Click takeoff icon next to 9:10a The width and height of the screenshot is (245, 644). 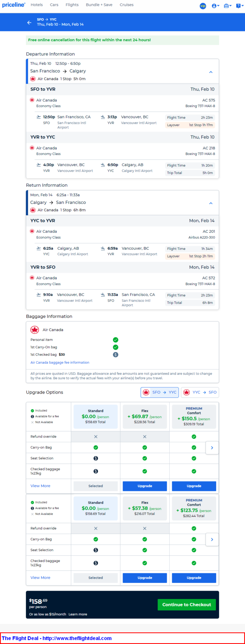(x=38, y=295)
